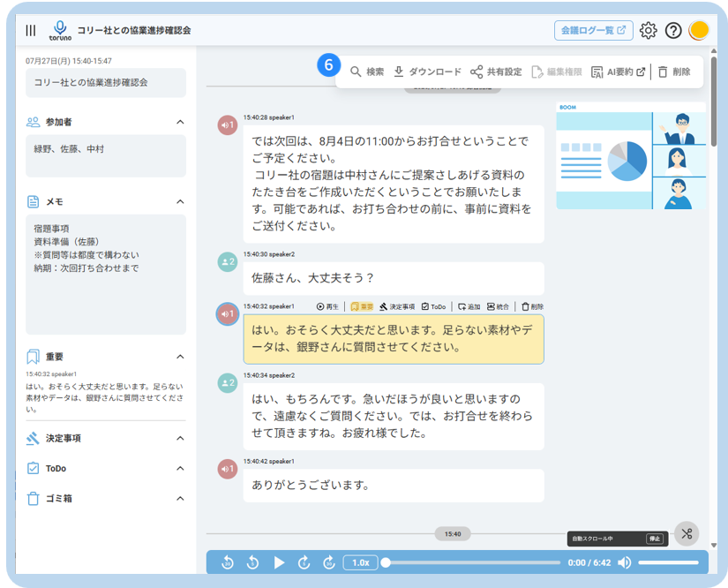Screen dimensions: 728x588
Task: Click the 重要 bookmark icon in sidebar
Action: pos(33,357)
